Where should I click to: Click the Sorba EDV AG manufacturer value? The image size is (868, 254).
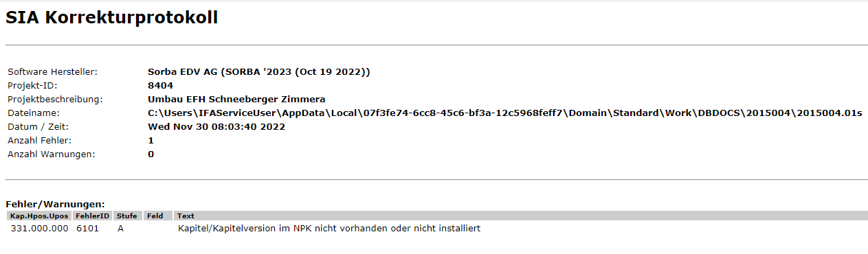pyautogui.click(x=259, y=71)
